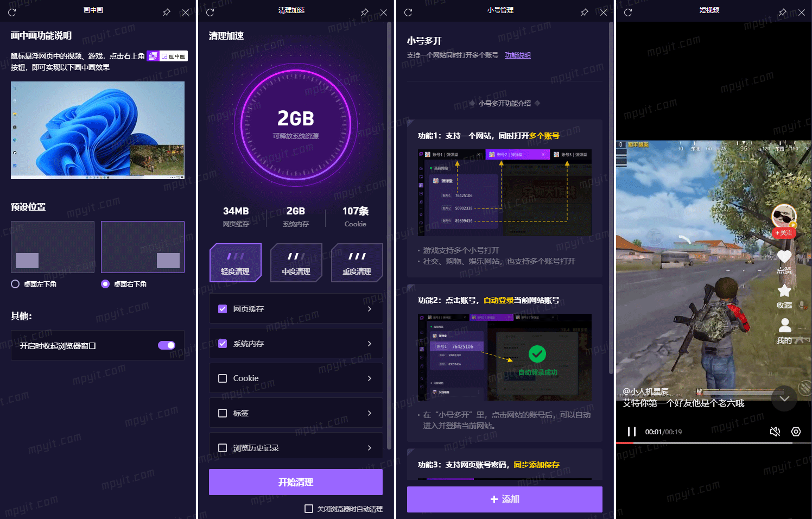Open 我的 profile icon in video
Viewport: 812px width, 519px height.
pos(784,325)
